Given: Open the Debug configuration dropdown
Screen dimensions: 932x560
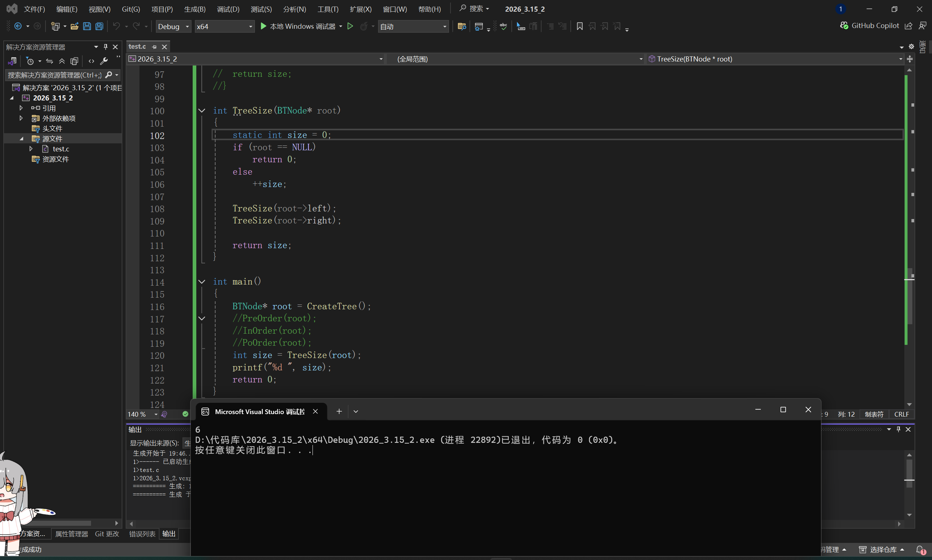Looking at the screenshot, I should click(x=173, y=27).
